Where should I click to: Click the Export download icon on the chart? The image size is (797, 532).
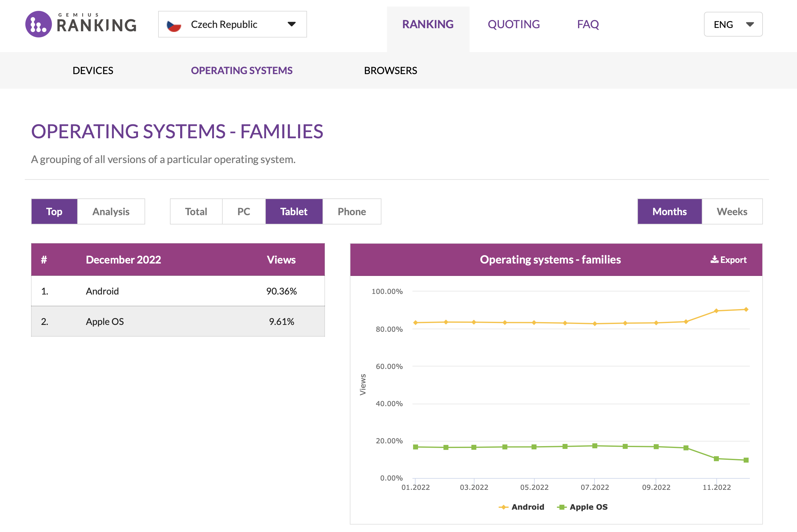[714, 260]
